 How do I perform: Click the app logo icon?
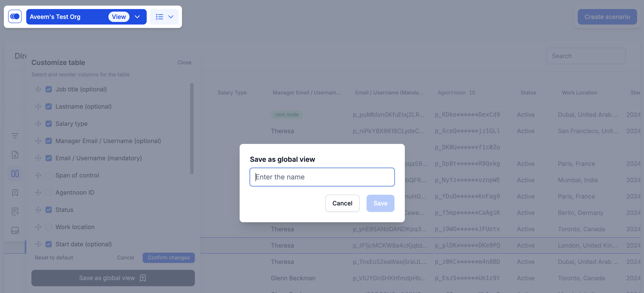15,17
